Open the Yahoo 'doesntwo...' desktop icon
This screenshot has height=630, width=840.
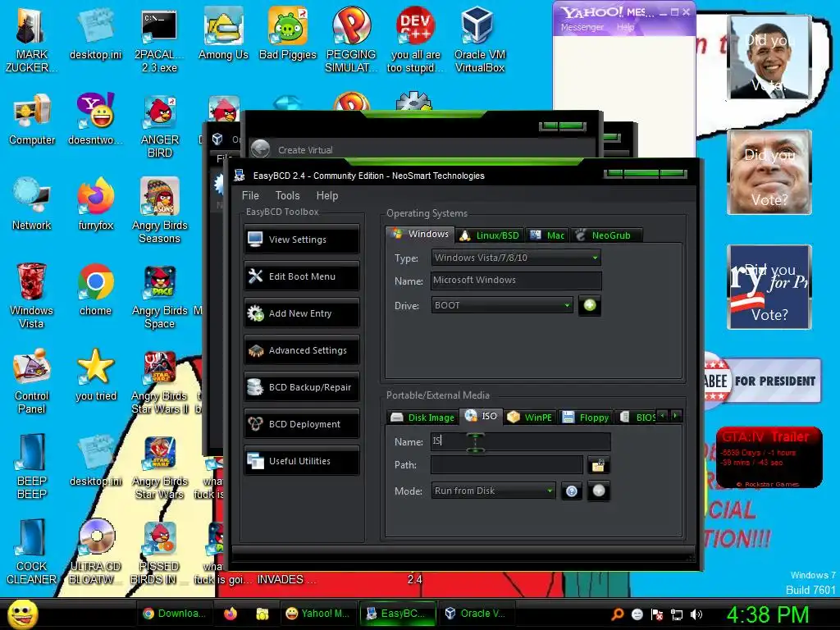click(x=95, y=119)
